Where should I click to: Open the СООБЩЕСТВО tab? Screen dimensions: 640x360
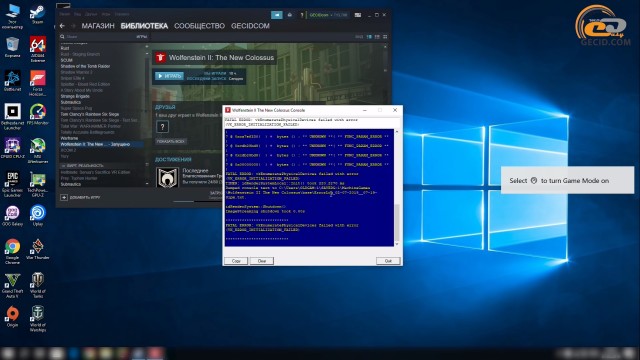[x=199, y=26]
